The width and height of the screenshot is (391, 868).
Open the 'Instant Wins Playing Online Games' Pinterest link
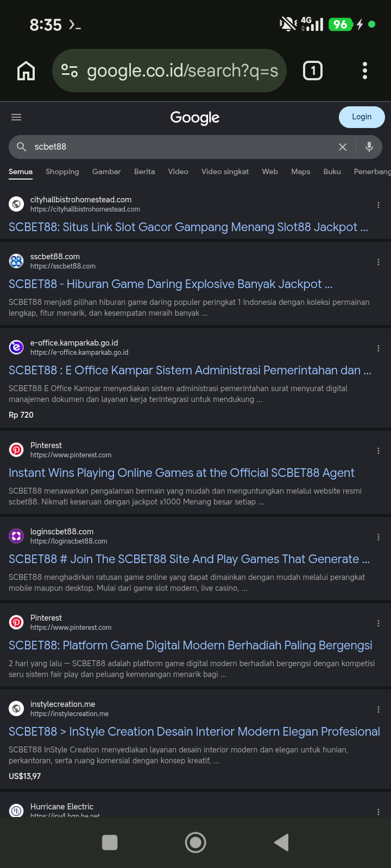pyautogui.click(x=181, y=473)
